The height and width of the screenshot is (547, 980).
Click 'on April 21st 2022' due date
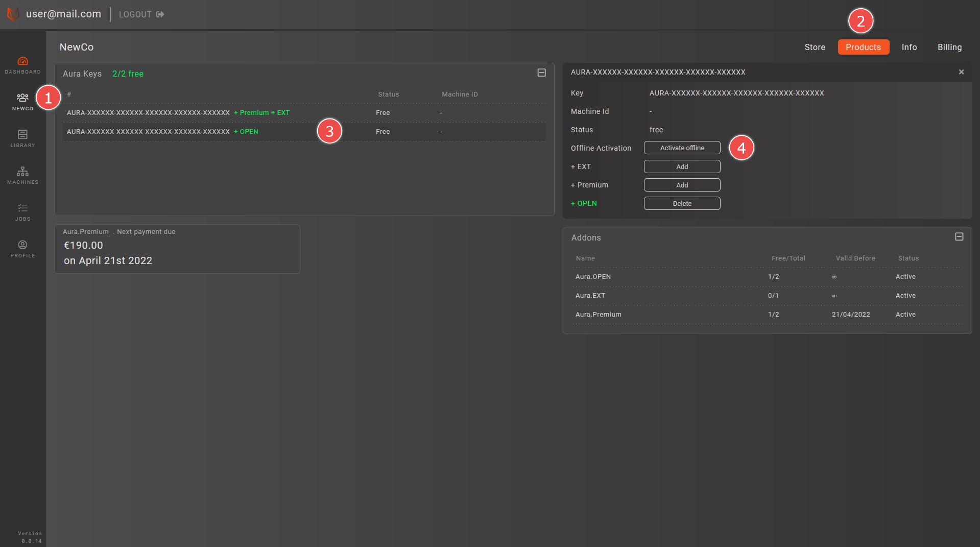(108, 260)
